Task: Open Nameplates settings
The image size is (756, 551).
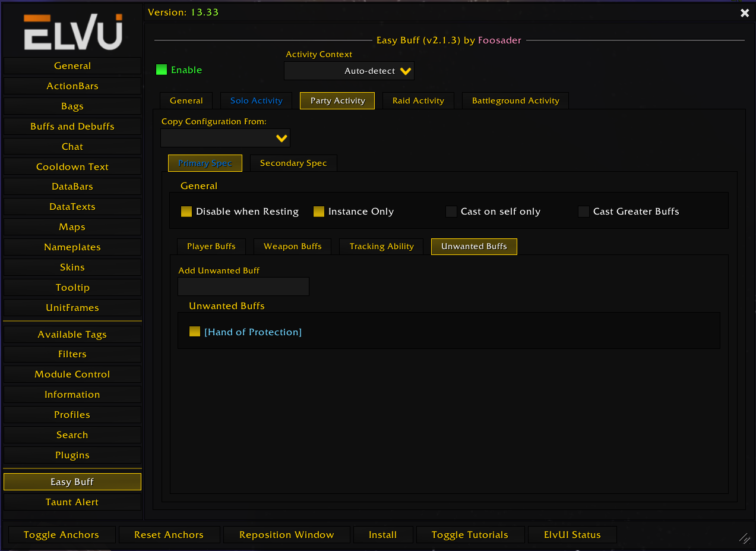Action: click(72, 247)
